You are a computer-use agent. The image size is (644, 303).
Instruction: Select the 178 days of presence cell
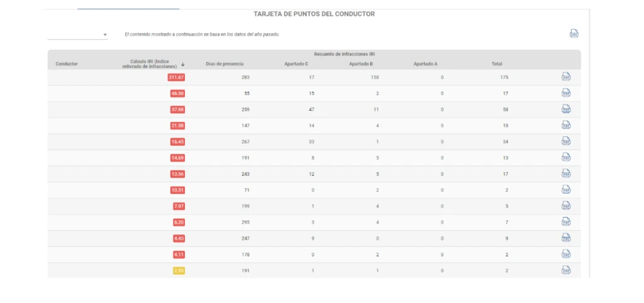(x=245, y=255)
